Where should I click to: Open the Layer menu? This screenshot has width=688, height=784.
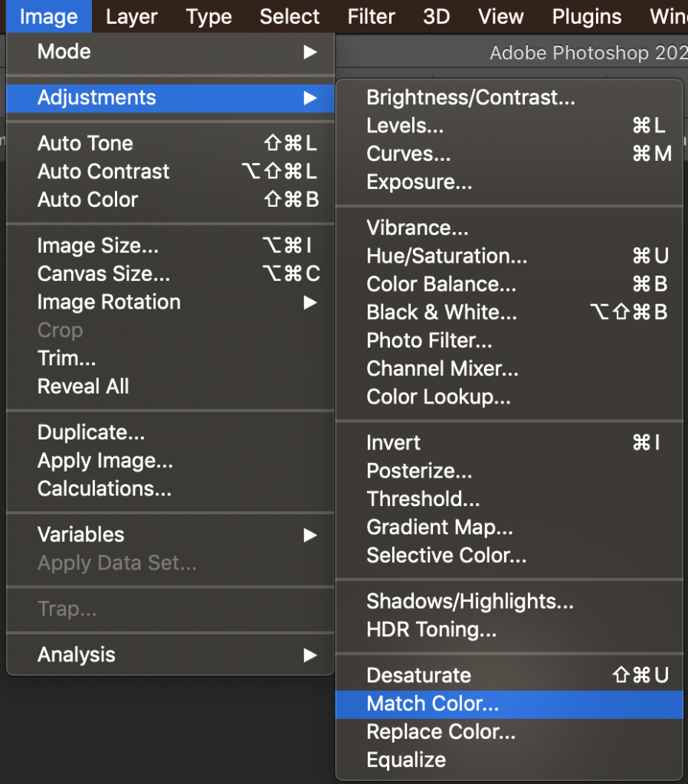(132, 17)
